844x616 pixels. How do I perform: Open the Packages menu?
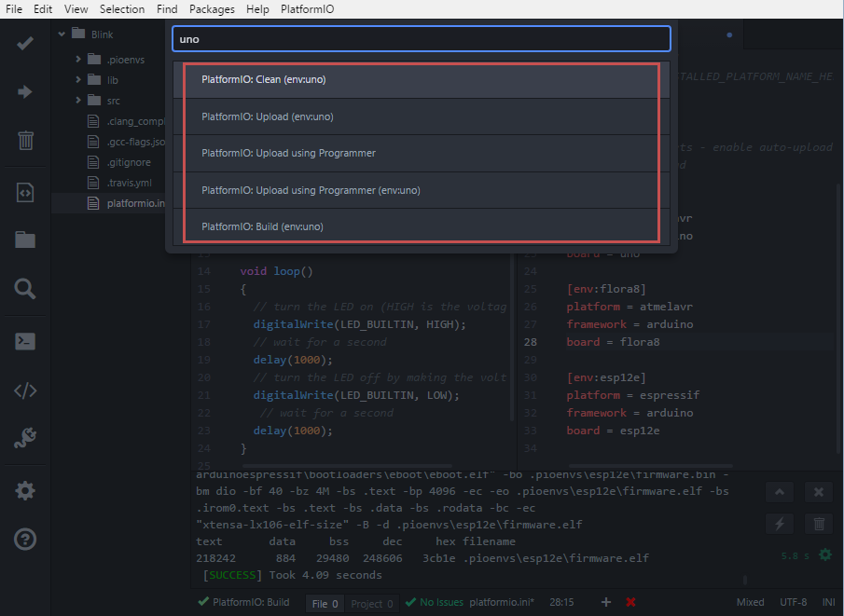coord(212,9)
